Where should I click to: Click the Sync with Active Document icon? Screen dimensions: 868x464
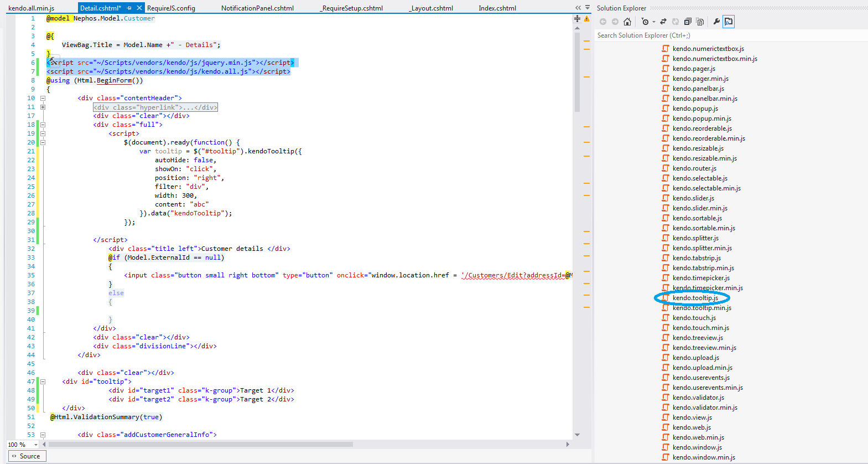coord(663,22)
